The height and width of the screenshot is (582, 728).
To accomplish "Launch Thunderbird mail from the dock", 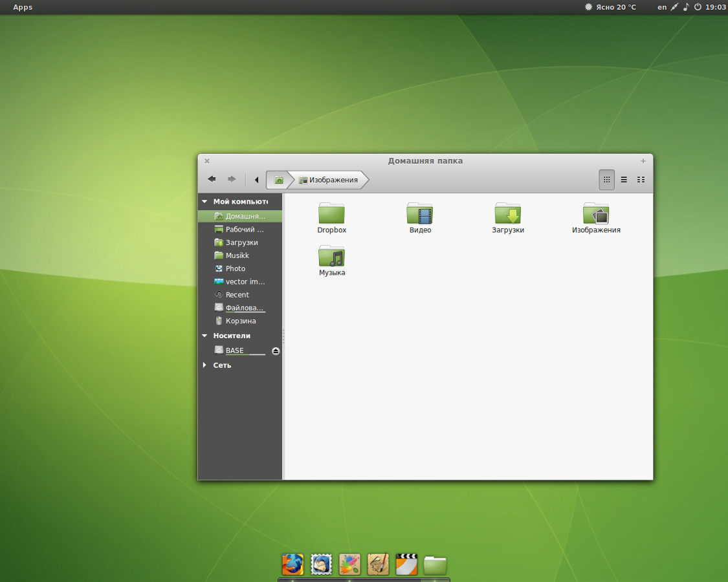I will pos(321,565).
